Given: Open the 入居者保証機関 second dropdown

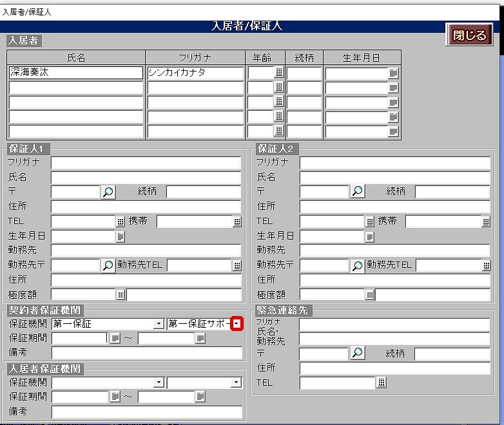Looking at the screenshot, I should point(237,382).
